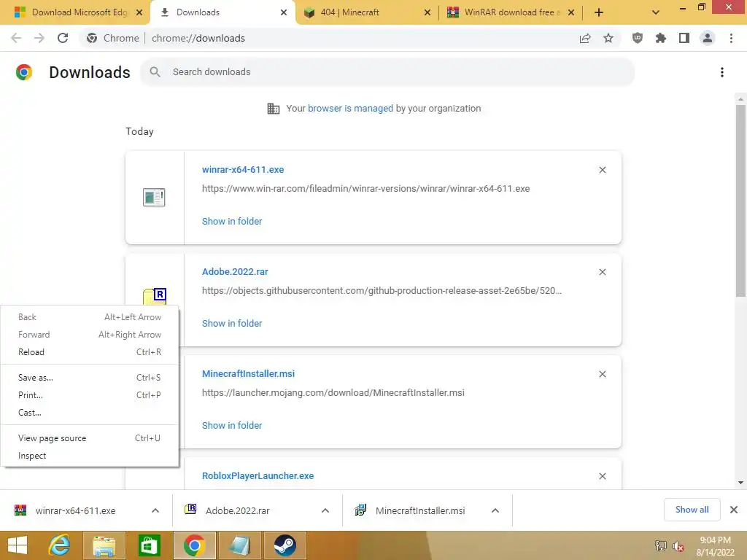Remove Adobe.2022.rar from the list
The height and width of the screenshot is (560, 747).
pyautogui.click(x=602, y=272)
